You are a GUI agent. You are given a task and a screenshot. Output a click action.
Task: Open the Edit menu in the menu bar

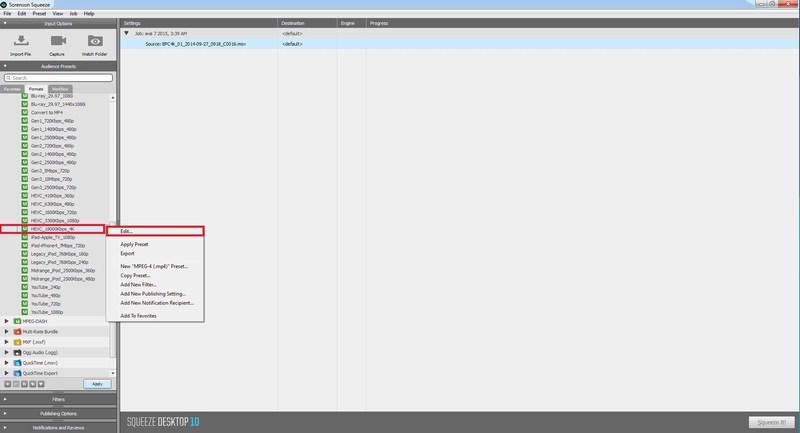[x=22, y=14]
